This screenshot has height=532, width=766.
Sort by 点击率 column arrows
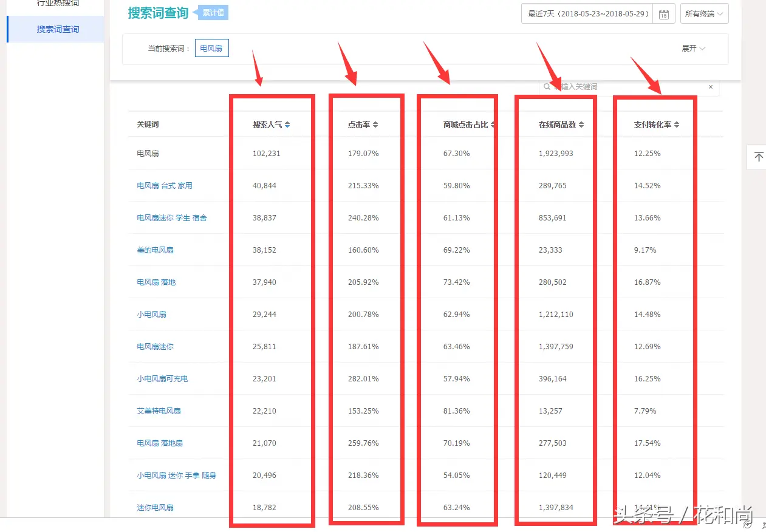pyautogui.click(x=375, y=124)
